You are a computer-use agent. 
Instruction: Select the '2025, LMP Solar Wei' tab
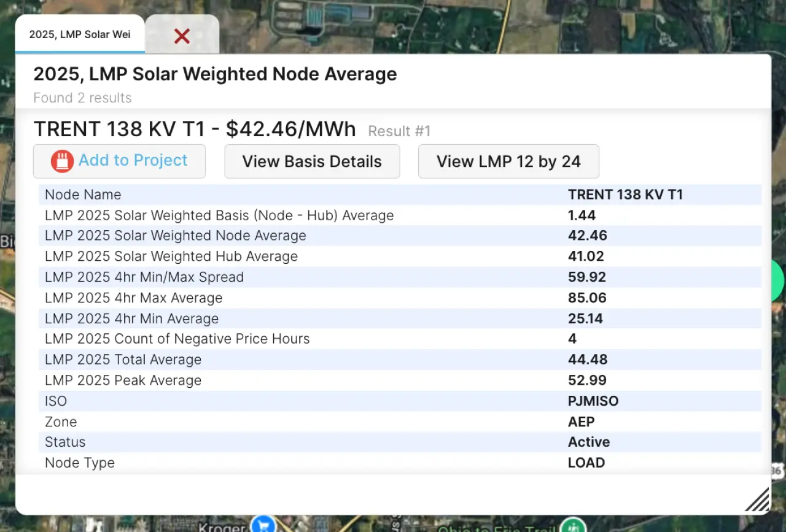point(80,34)
